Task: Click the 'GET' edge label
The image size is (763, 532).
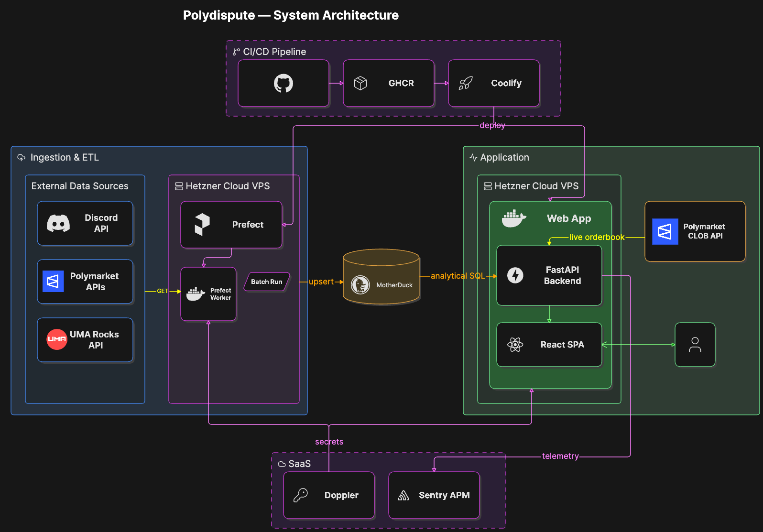Action: pos(163,291)
